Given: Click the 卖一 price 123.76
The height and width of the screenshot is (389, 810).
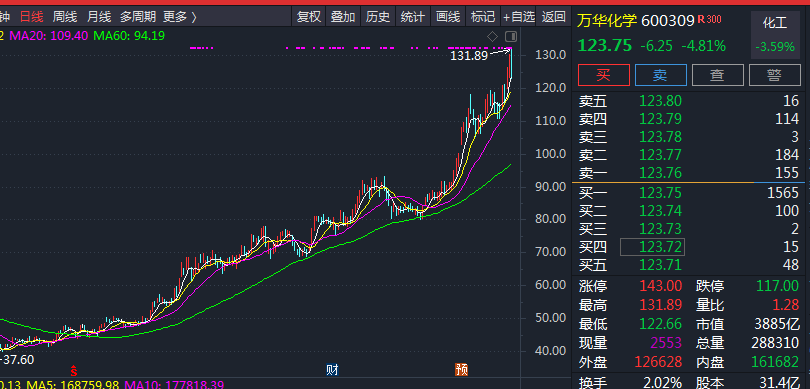Looking at the screenshot, I should [661, 172].
